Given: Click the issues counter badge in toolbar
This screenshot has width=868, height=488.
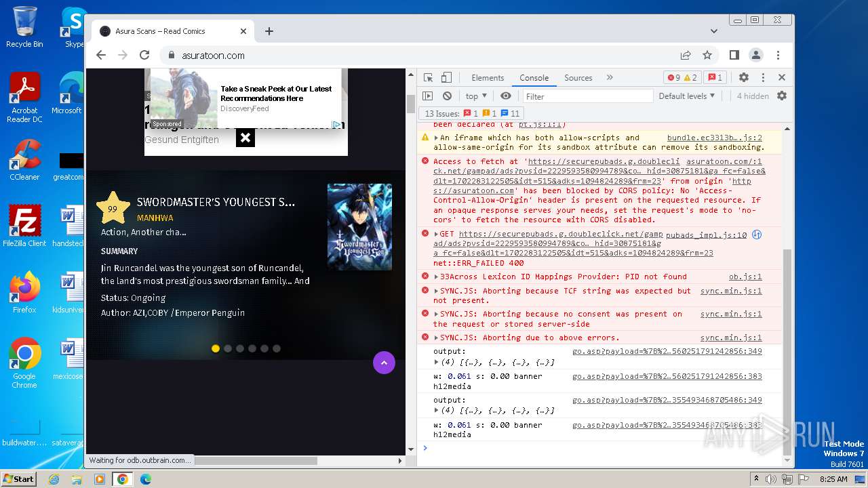Looking at the screenshot, I should [715, 77].
